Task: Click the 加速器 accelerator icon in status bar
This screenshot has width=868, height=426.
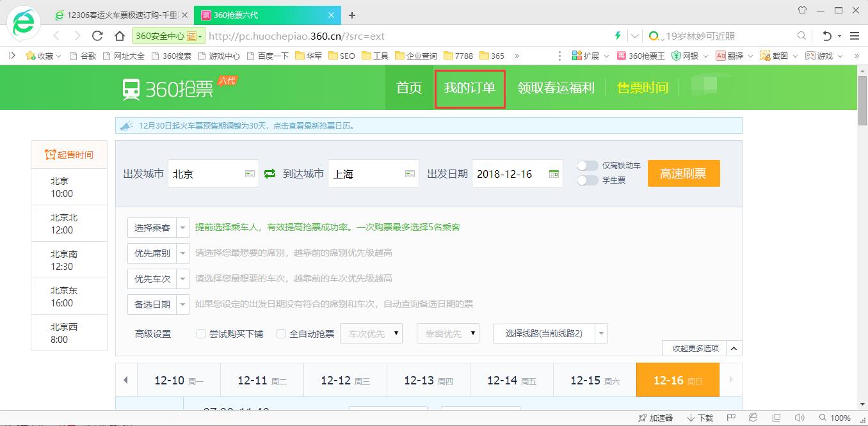Action: pyautogui.click(x=654, y=417)
